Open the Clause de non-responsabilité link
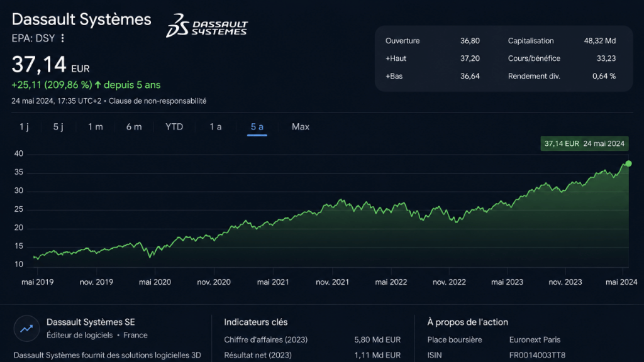 click(157, 101)
